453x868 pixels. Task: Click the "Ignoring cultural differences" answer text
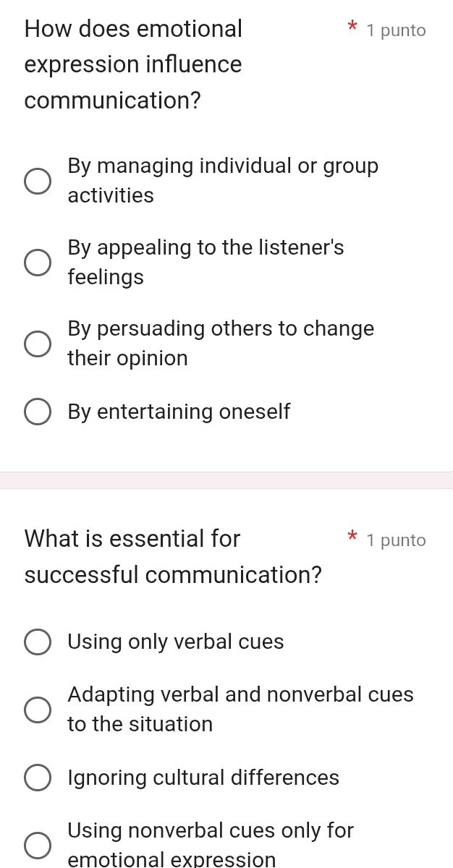click(203, 778)
